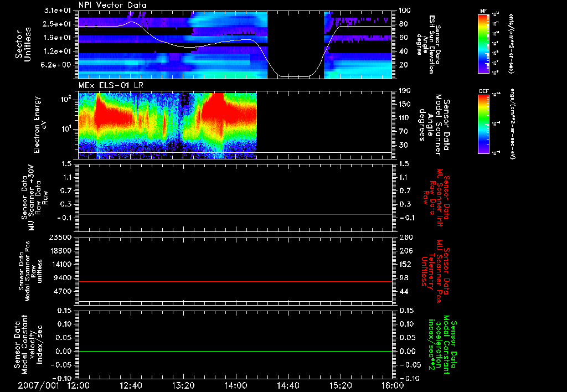Click the red MU Scanner Inh Raw Data label
This screenshot has height=392, width=567.
(x=436, y=198)
